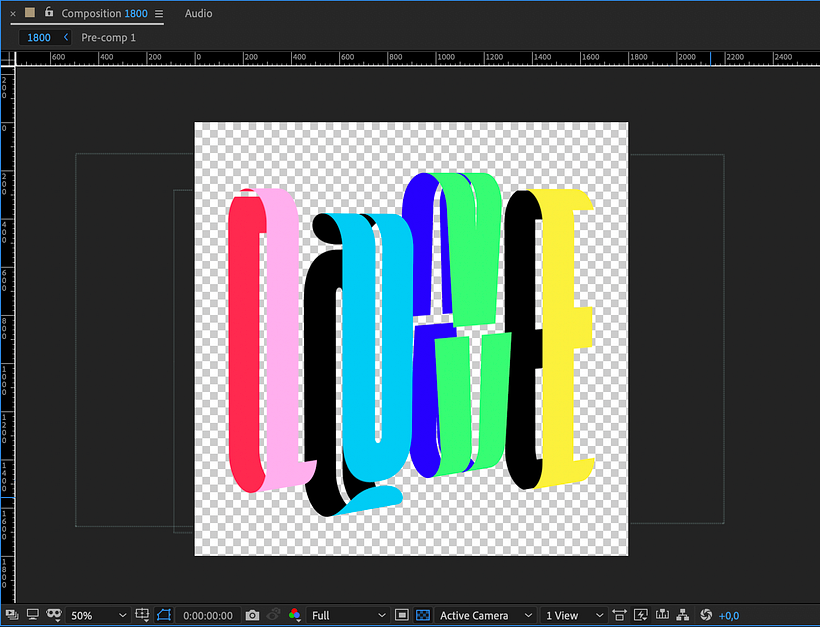Open Show Channel and Color Management icon

[294, 615]
